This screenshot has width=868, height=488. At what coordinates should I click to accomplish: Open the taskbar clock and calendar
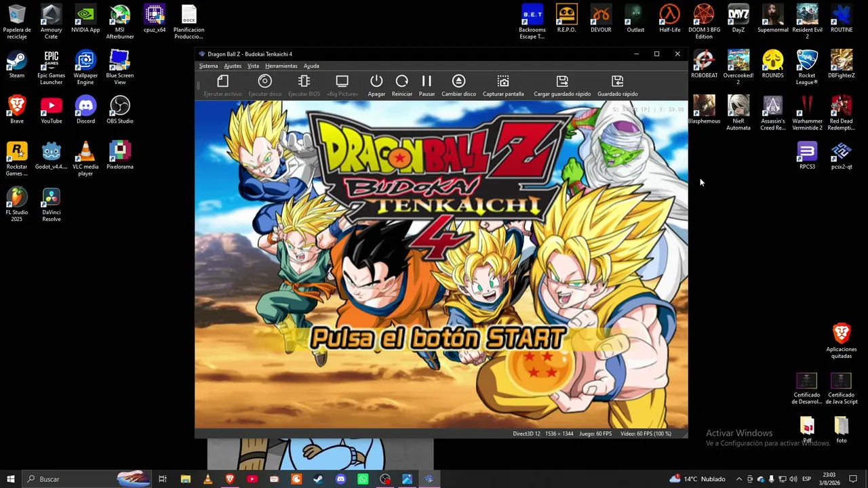pyautogui.click(x=829, y=479)
